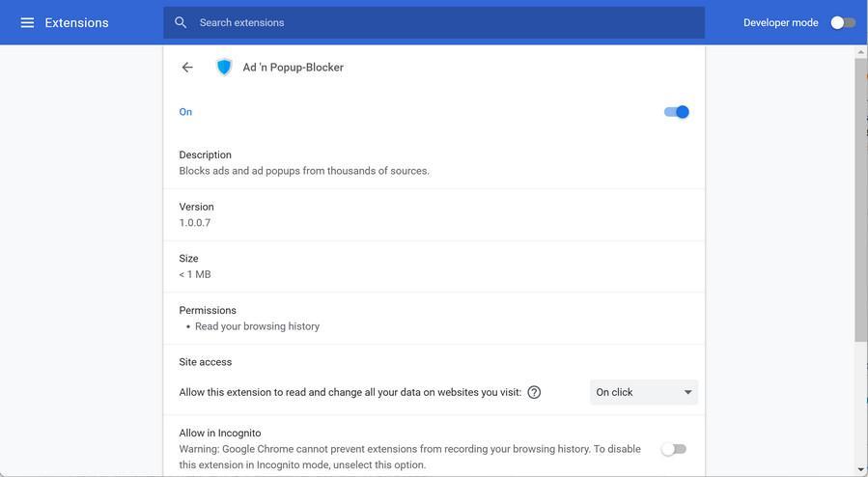Open the site access help question mark
The width and height of the screenshot is (868, 477).
pos(534,392)
